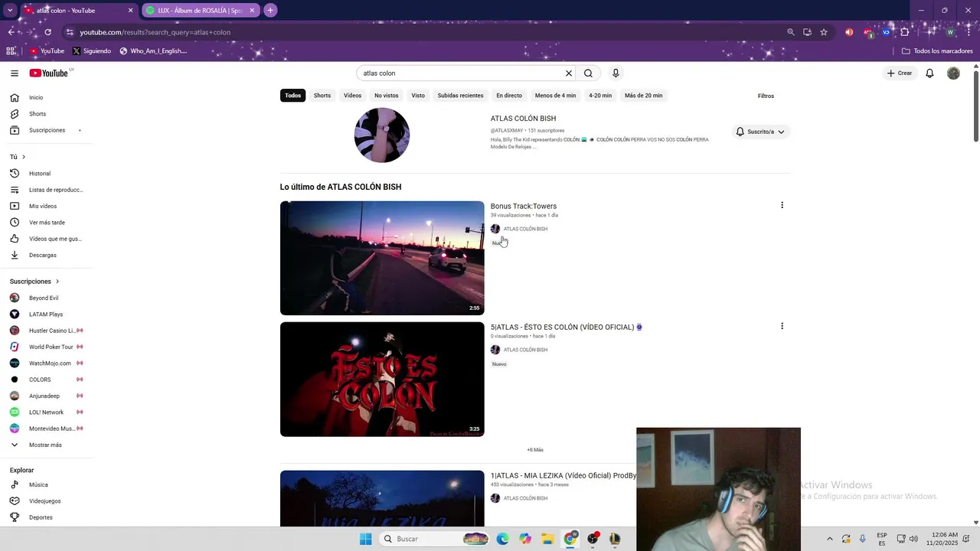The image size is (980, 551).
Task: Show hidden system tray icons
Action: pos(830,539)
